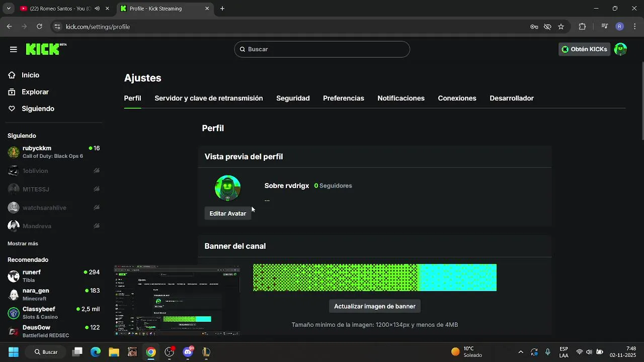The width and height of the screenshot is (644, 362).
Task: Open the Siguiendo page link
Action: [x=38, y=109]
